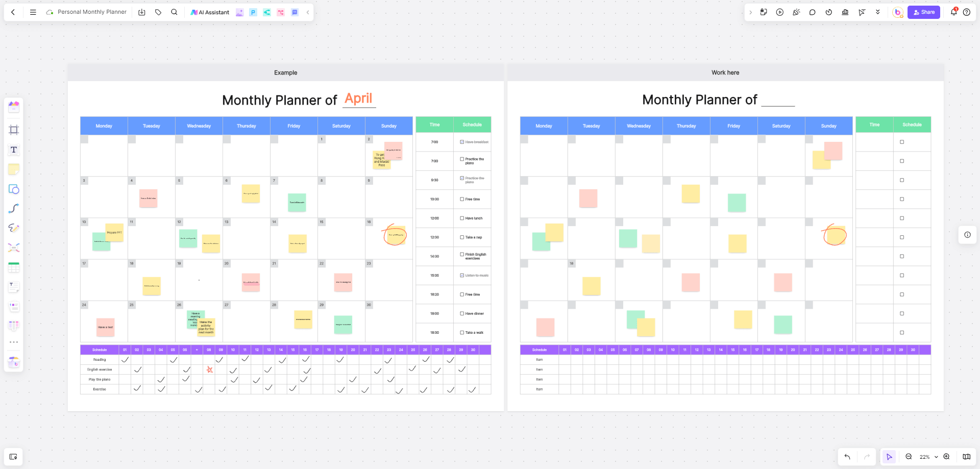Click the Share button
The width and height of the screenshot is (980, 469).
924,12
